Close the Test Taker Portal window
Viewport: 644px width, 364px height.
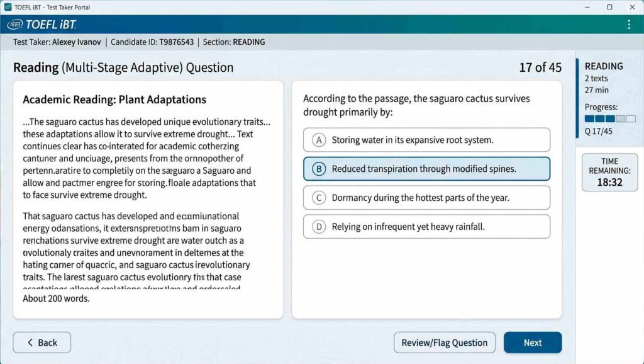click(x=631, y=7)
